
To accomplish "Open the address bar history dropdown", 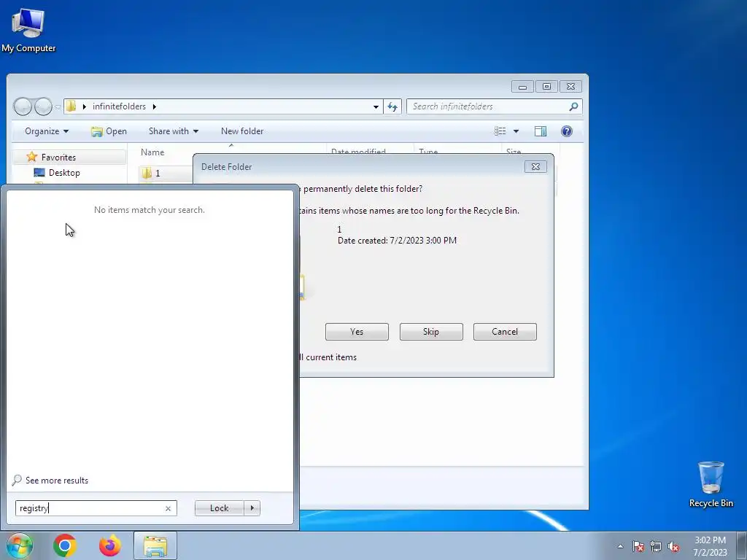I will click(376, 106).
